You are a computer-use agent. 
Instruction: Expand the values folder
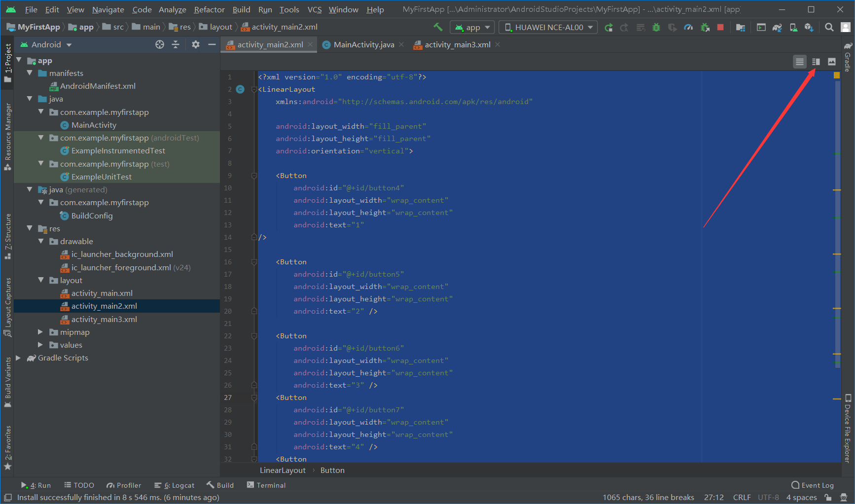(41, 345)
